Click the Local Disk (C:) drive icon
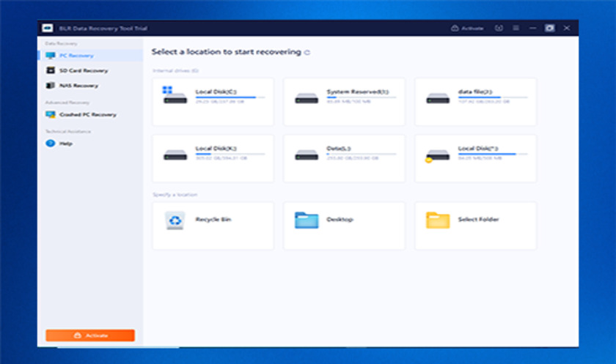Screen dimensions: 616x364 pyautogui.click(x=175, y=95)
